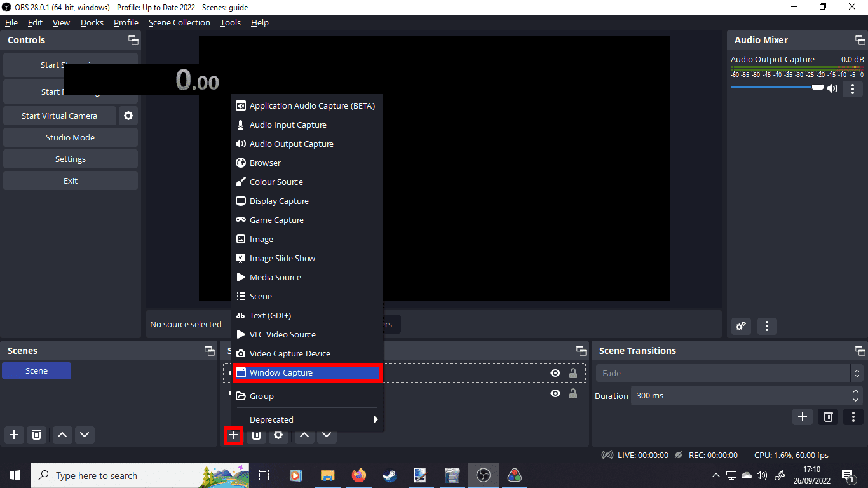Pop out the Sources dock
The width and height of the screenshot is (868, 488).
(x=581, y=351)
